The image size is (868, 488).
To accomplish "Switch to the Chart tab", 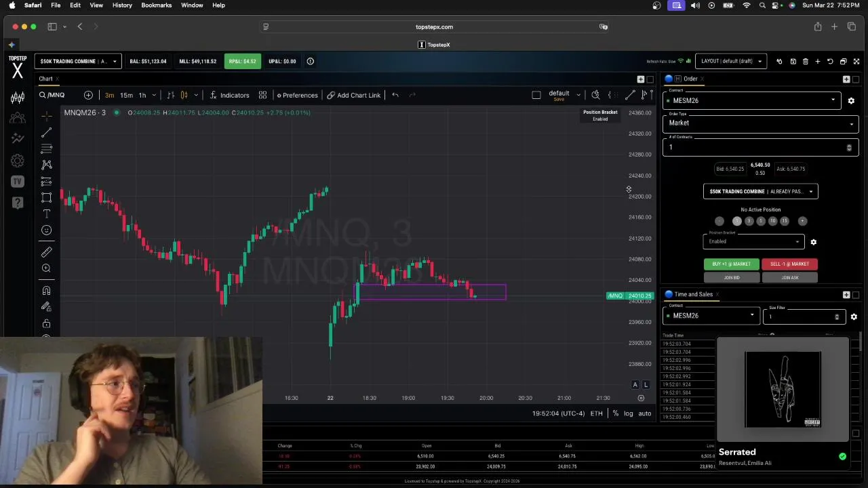I will pyautogui.click(x=45, y=79).
